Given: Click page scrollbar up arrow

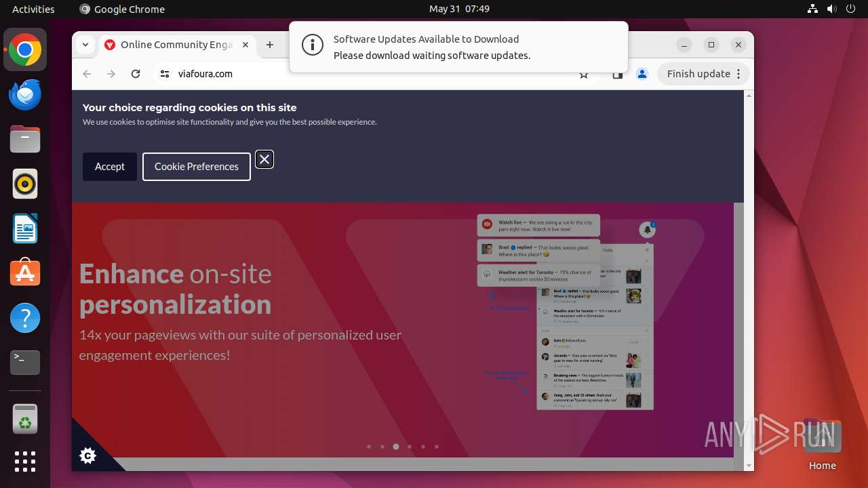Looking at the screenshot, I should pos(749,95).
